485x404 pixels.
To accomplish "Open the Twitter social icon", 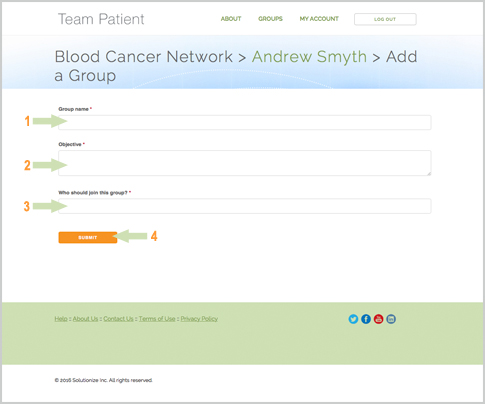I will pyautogui.click(x=353, y=319).
